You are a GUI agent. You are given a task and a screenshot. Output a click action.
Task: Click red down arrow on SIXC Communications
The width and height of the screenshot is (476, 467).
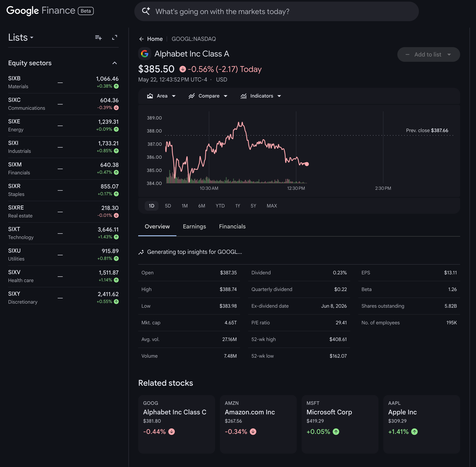point(116,108)
